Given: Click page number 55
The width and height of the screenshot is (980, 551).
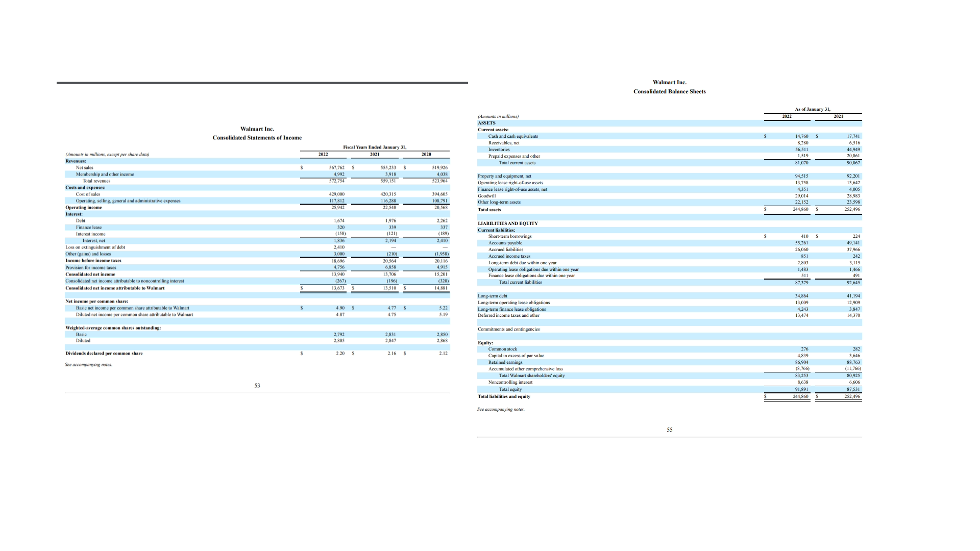Looking at the screenshot, I should 669,430.
